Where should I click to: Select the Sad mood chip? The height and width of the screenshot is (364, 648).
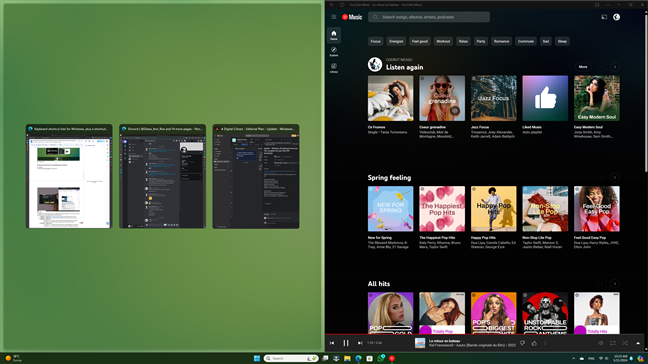[x=546, y=41]
